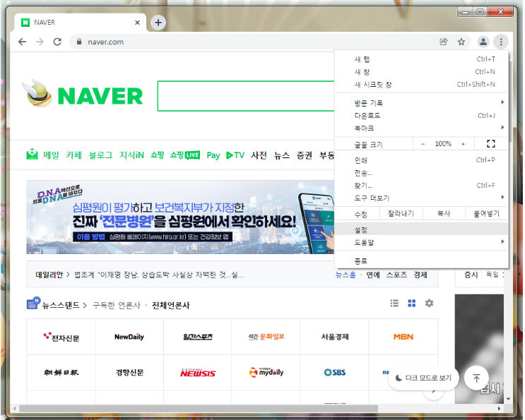
Task: Click 복사 copy in edit row
Action: (x=444, y=213)
